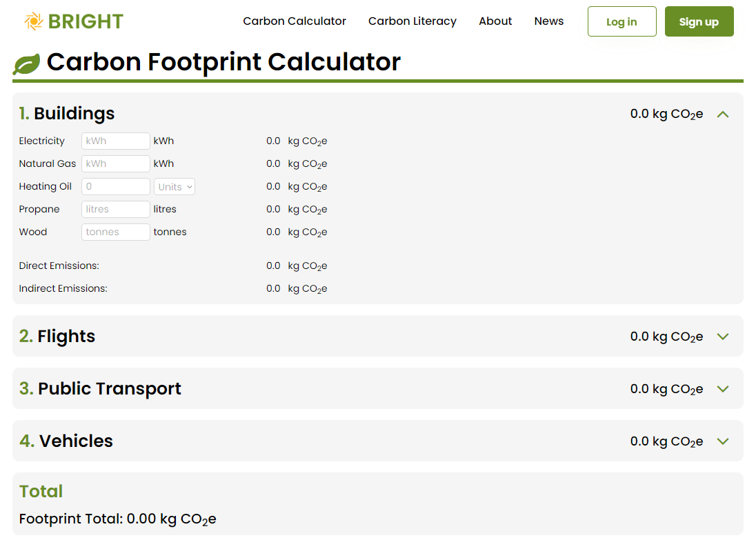
Task: Click the Public Transport expand chevron
Action: 722,388
